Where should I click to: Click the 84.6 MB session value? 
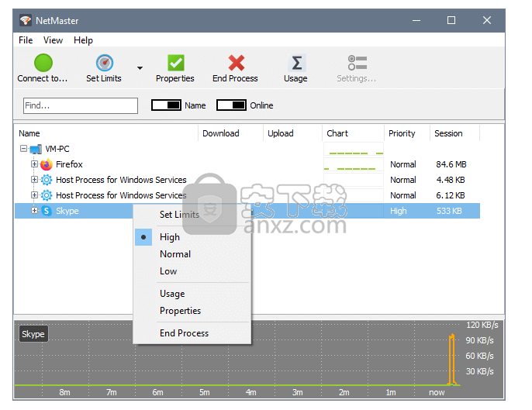(x=451, y=164)
